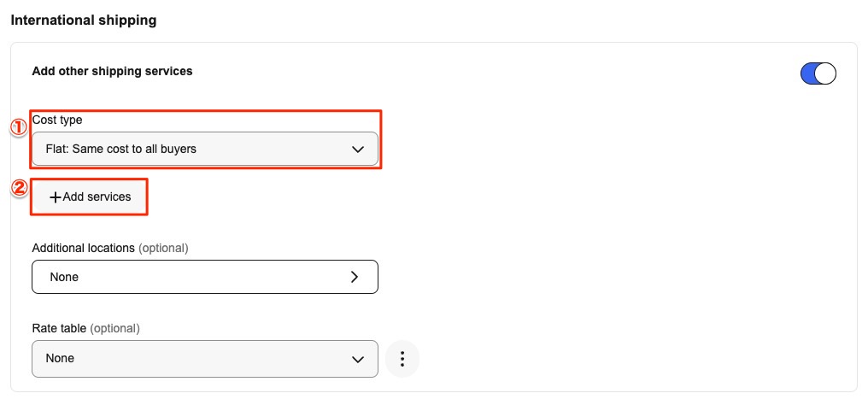Click the Add other shipping services label

[x=112, y=72]
